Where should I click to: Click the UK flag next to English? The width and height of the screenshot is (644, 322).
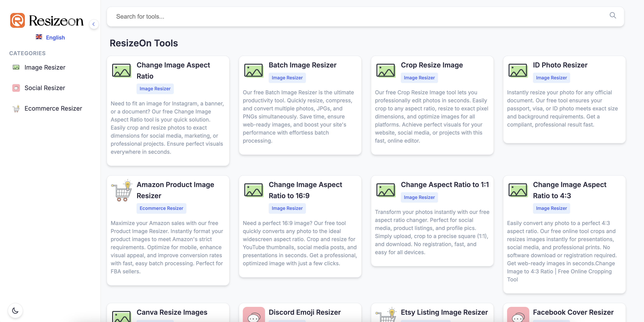point(39,37)
